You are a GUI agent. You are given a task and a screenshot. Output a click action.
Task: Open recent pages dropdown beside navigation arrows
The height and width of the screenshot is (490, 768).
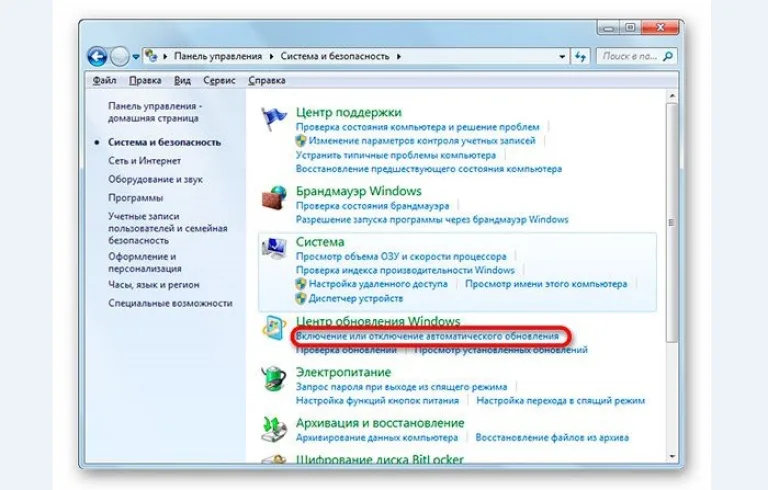coord(136,57)
